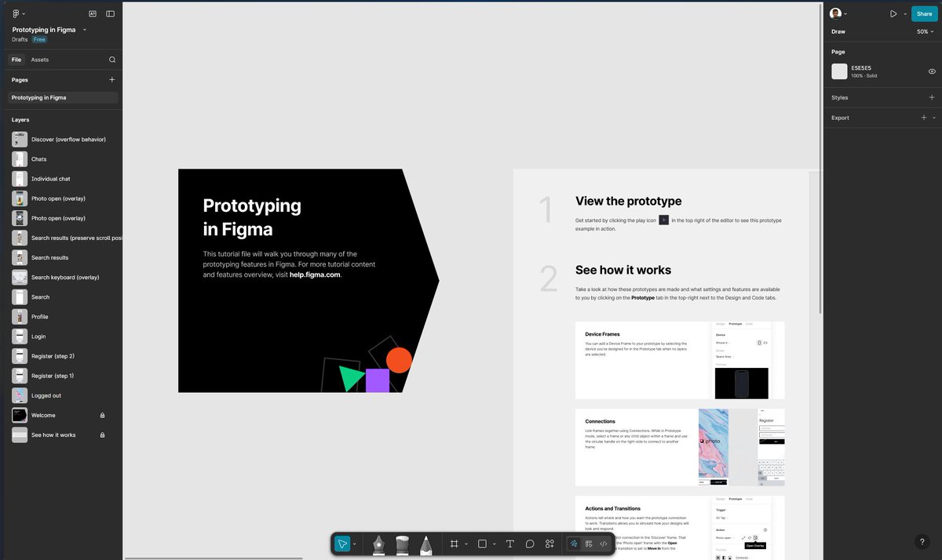Select the Move tool in bottom toolbar

pos(342,544)
